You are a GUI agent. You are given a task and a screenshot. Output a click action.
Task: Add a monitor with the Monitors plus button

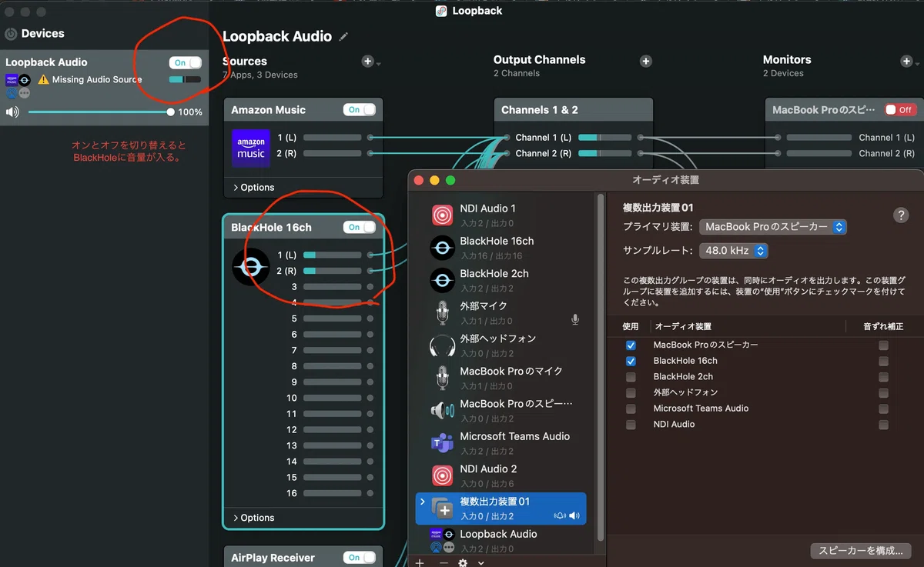click(x=906, y=62)
